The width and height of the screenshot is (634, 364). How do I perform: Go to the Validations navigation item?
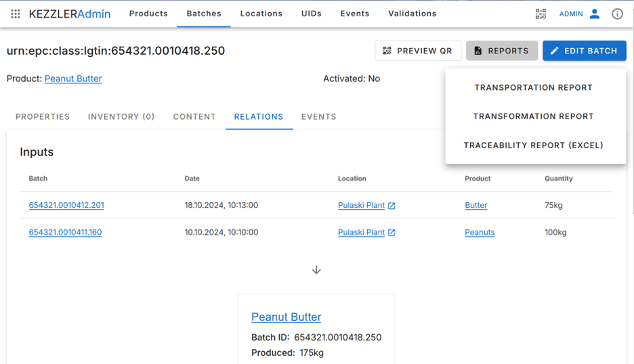point(412,14)
